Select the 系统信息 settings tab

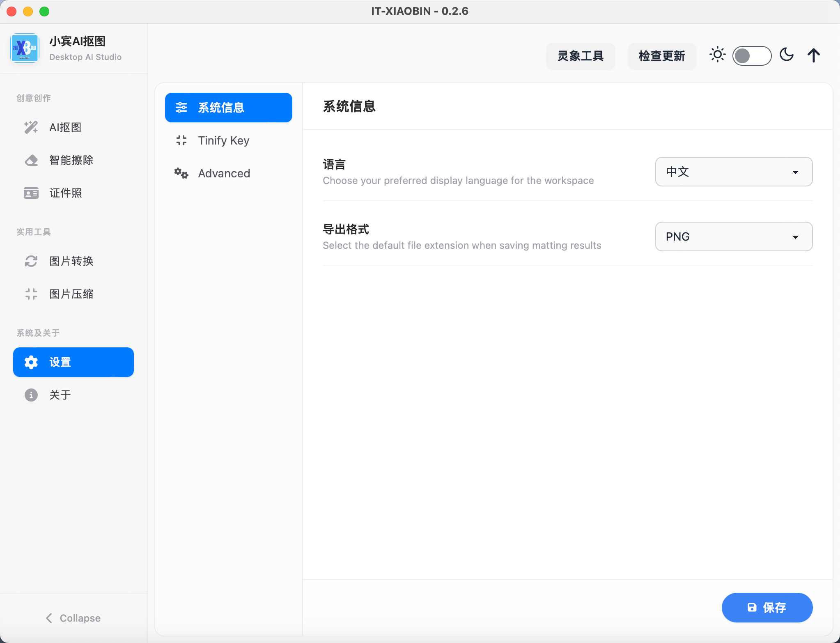pyautogui.click(x=229, y=108)
